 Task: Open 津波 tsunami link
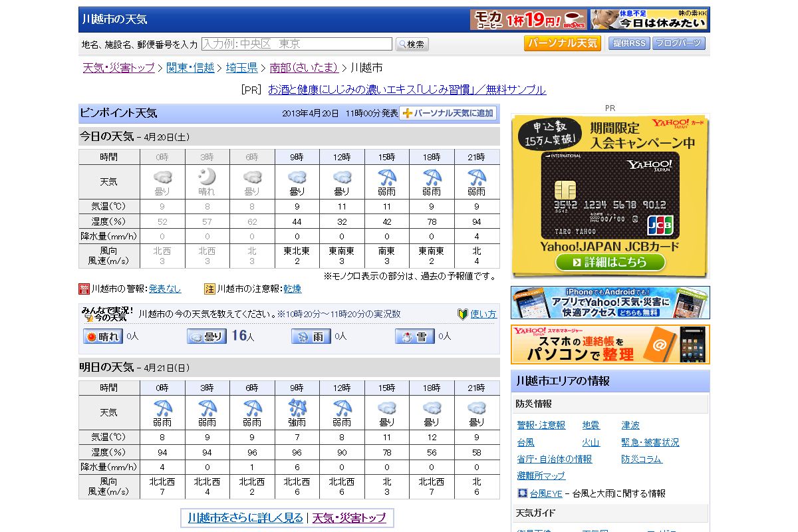[x=630, y=425]
